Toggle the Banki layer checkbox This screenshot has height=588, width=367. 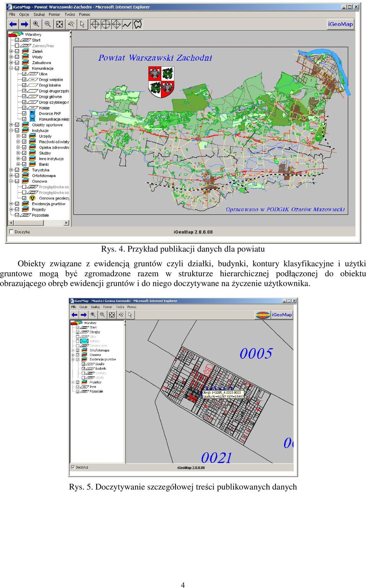point(24,164)
